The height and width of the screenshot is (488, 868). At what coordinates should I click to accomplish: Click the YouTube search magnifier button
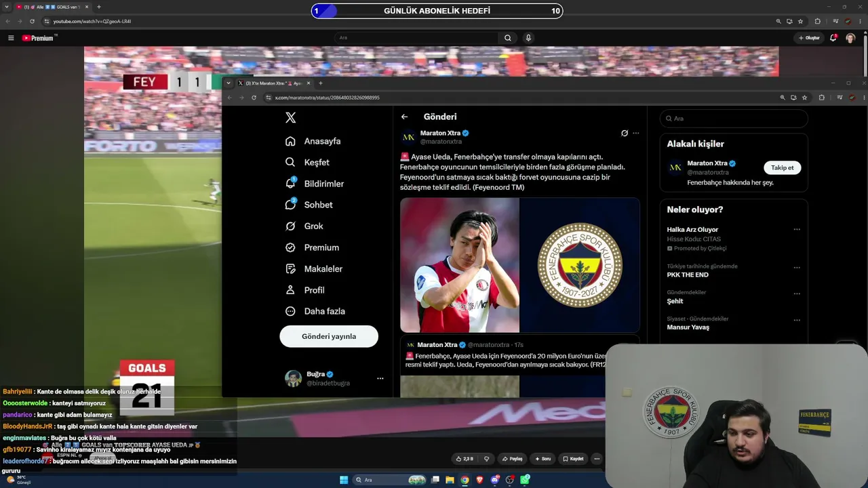507,38
